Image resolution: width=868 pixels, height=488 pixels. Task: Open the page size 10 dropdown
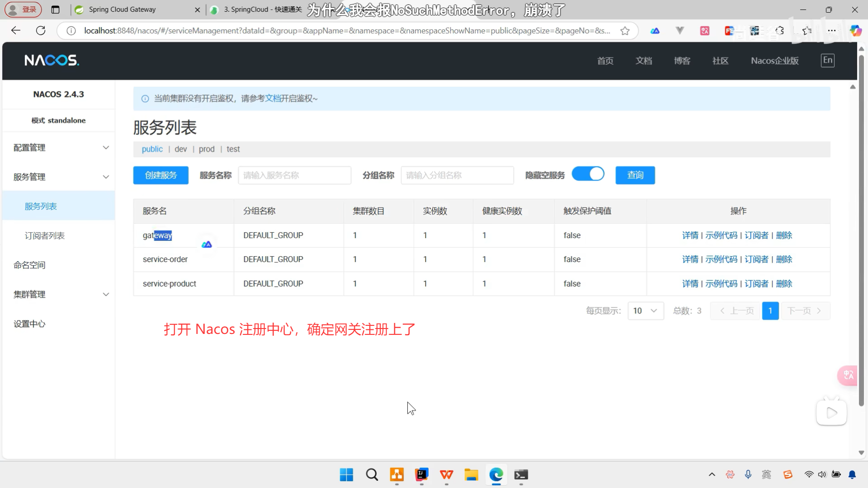click(x=645, y=311)
